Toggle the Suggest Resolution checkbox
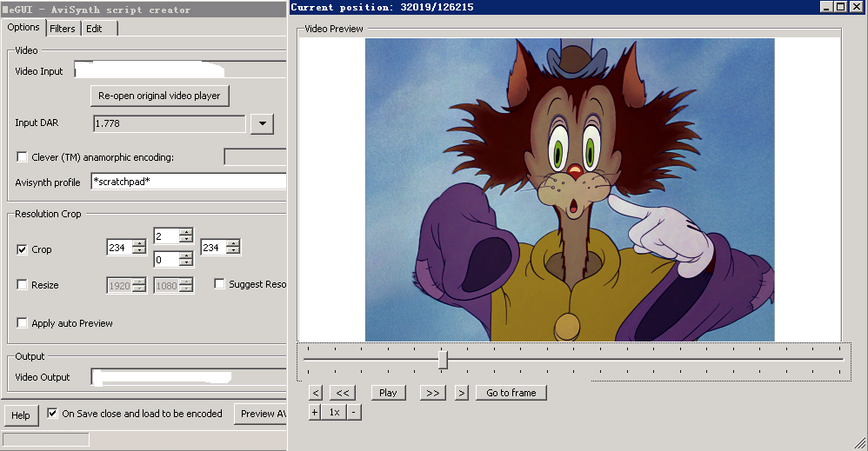 [219, 284]
